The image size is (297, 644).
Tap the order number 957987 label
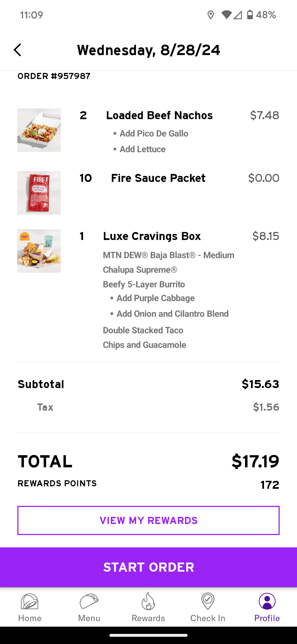tap(54, 76)
